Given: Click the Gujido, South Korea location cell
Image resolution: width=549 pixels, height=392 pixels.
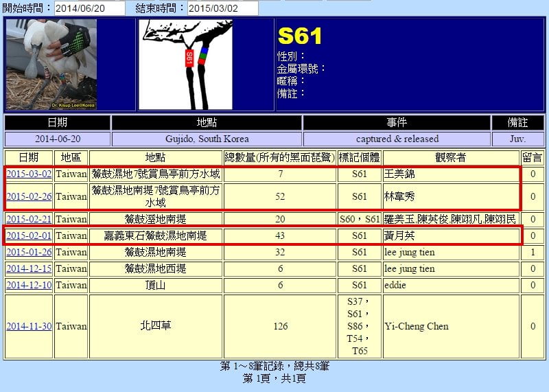Looking at the screenshot, I should coord(207,139).
